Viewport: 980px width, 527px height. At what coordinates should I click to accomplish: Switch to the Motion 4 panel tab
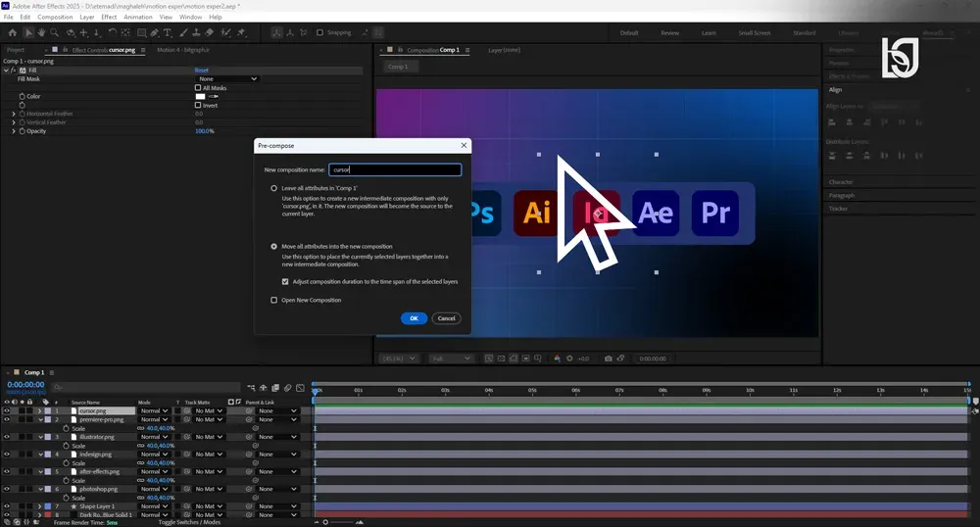pyautogui.click(x=183, y=50)
